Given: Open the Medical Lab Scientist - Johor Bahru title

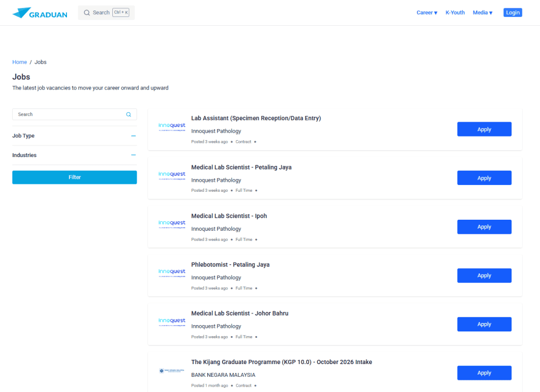Looking at the screenshot, I should [240, 313].
